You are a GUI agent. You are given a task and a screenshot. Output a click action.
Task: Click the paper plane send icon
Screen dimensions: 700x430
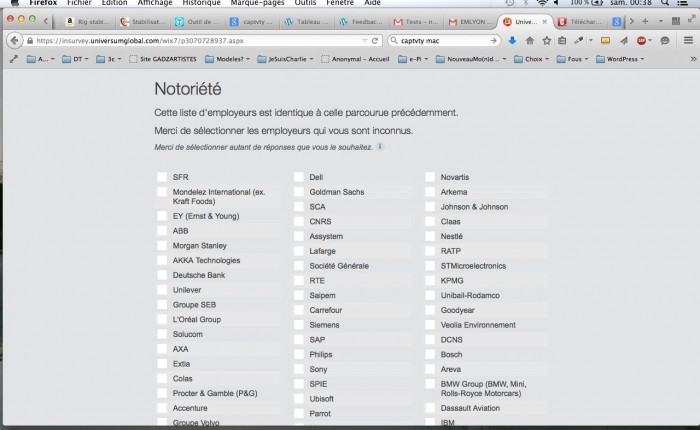point(624,41)
